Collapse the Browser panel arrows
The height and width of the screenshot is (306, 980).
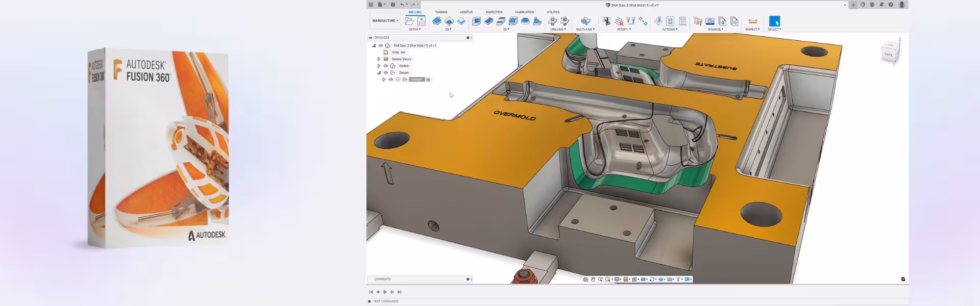371,37
